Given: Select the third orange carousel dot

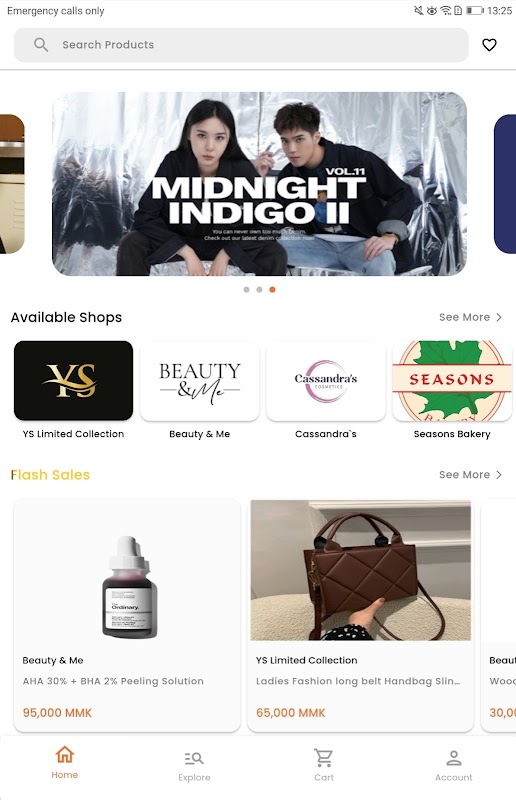Looking at the screenshot, I should point(273,289).
